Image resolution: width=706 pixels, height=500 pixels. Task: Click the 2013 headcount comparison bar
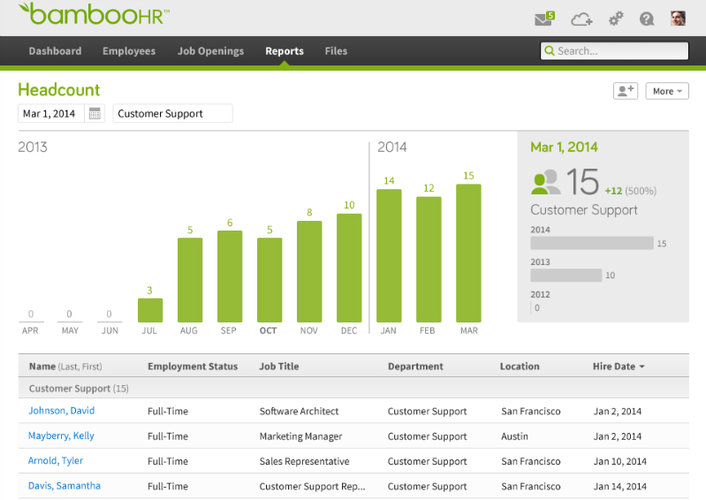click(x=566, y=275)
